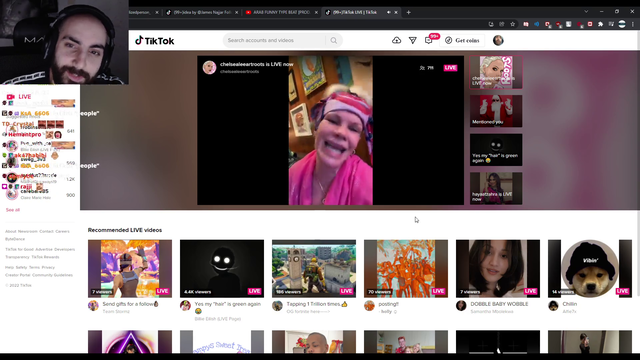Click the OG fortnite avatar icon
The height and width of the screenshot is (360, 640).
[x=277, y=306]
